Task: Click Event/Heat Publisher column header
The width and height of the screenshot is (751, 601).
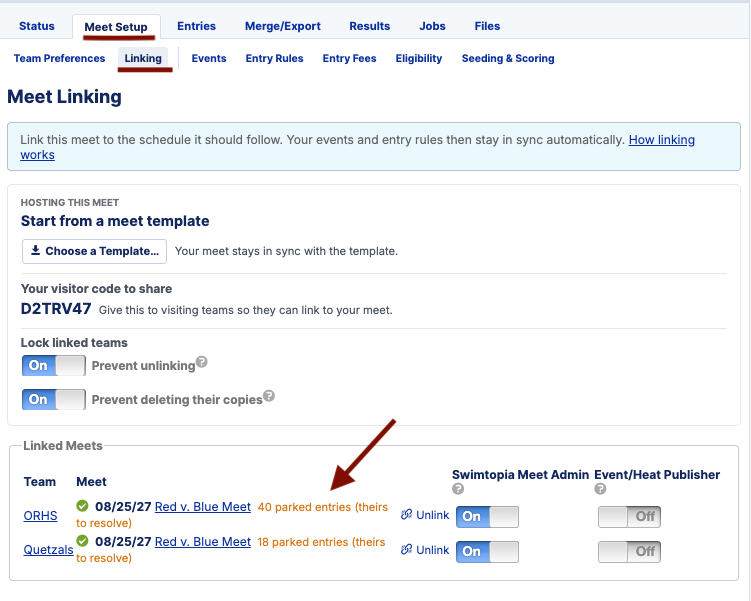Action: coord(657,475)
